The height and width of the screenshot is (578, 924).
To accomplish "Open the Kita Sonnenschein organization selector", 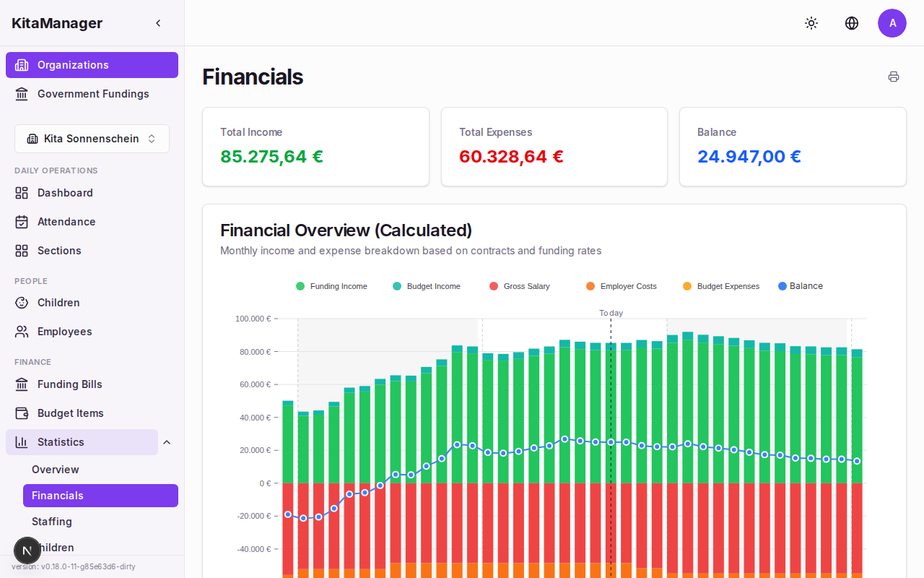I will pyautogui.click(x=92, y=138).
